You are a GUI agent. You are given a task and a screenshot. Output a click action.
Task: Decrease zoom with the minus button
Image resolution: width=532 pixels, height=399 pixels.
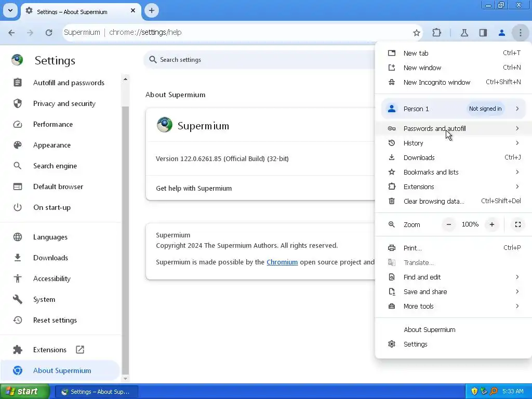click(449, 224)
